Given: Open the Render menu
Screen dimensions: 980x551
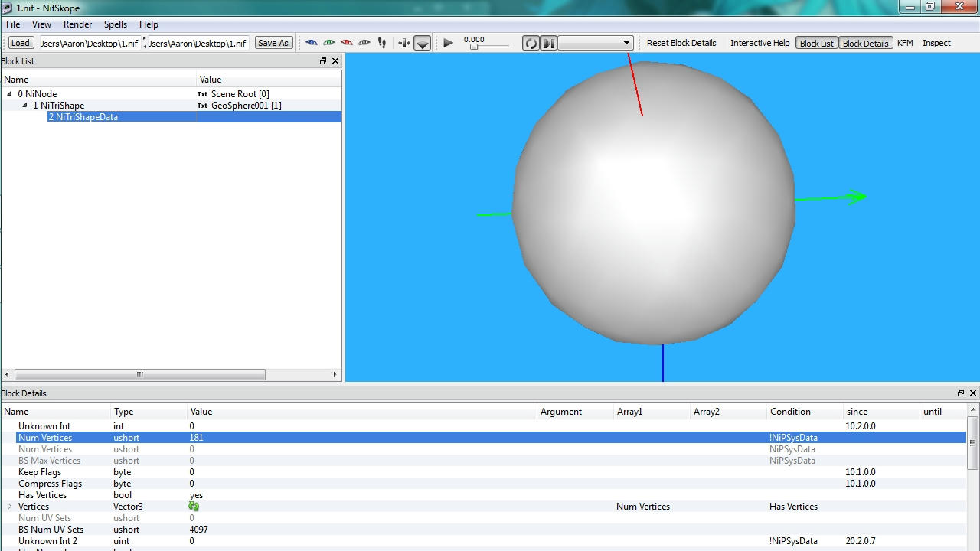Looking at the screenshot, I should pos(78,24).
